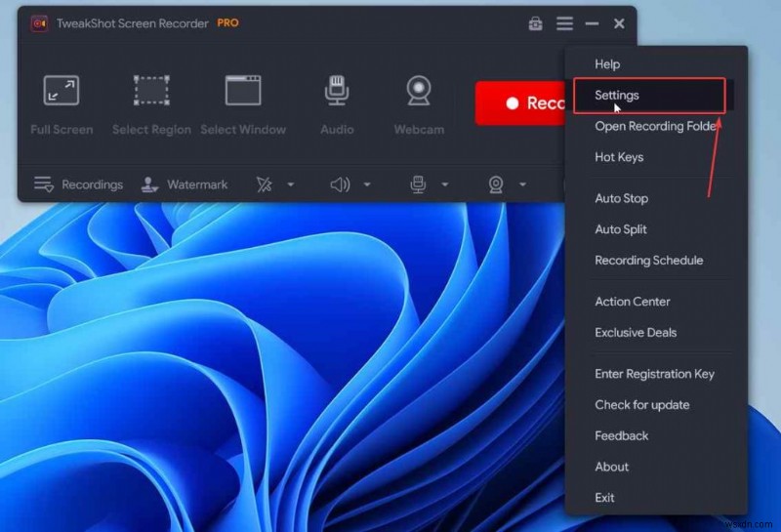Select the Full Screen recording mode icon

point(62,90)
